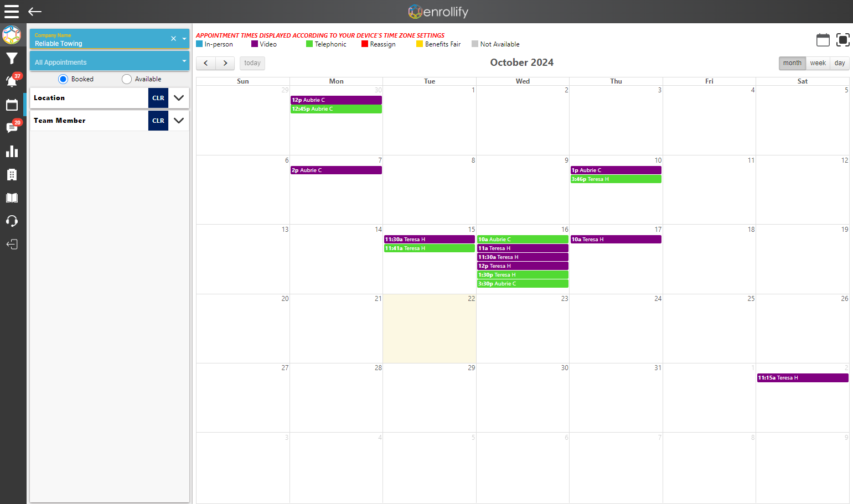The image size is (853, 504).
Task: Open the Company Name dropdown arrow
Action: [184, 39]
